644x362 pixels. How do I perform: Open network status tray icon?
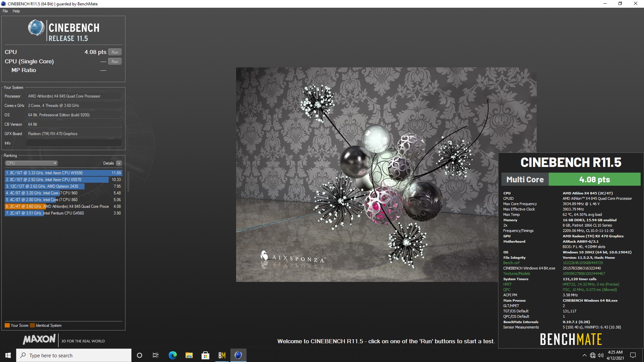pos(593,355)
